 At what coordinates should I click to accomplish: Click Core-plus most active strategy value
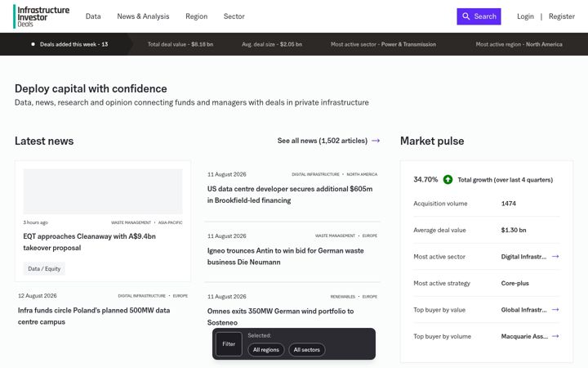point(514,283)
